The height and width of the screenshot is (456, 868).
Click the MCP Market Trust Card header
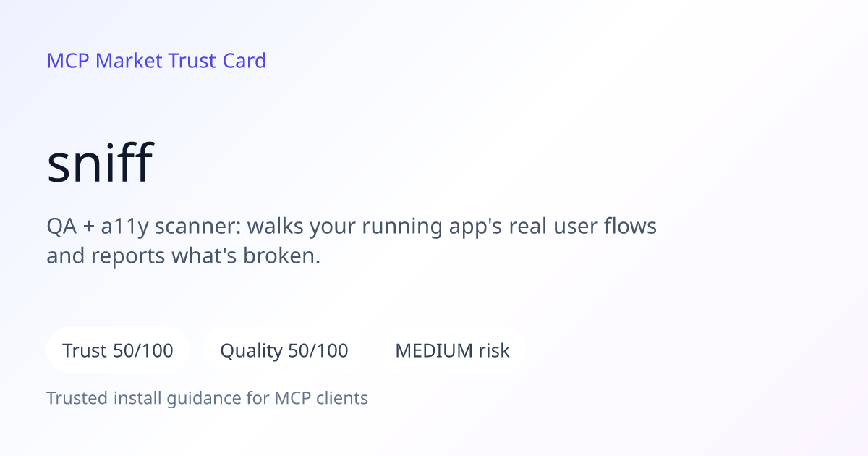tap(156, 61)
